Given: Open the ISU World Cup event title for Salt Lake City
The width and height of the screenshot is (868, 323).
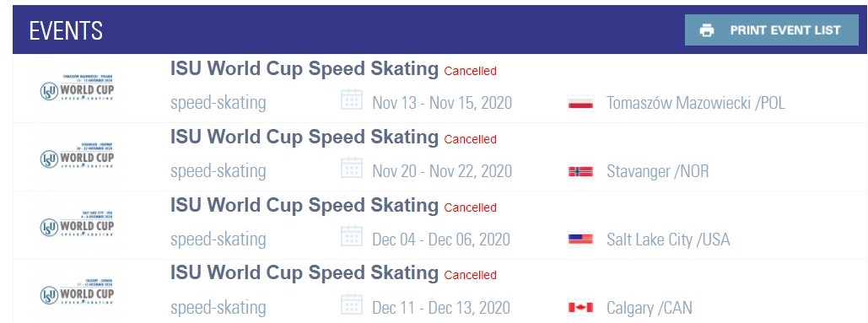Looking at the screenshot, I should point(305,206).
